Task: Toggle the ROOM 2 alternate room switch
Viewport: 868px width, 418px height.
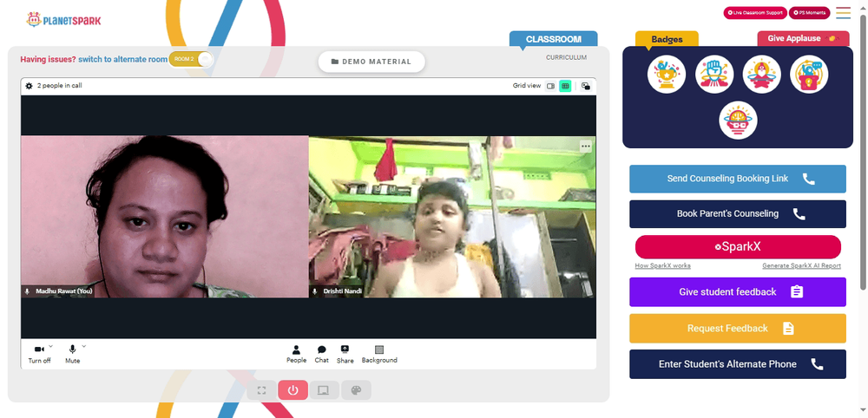Action: (190, 59)
